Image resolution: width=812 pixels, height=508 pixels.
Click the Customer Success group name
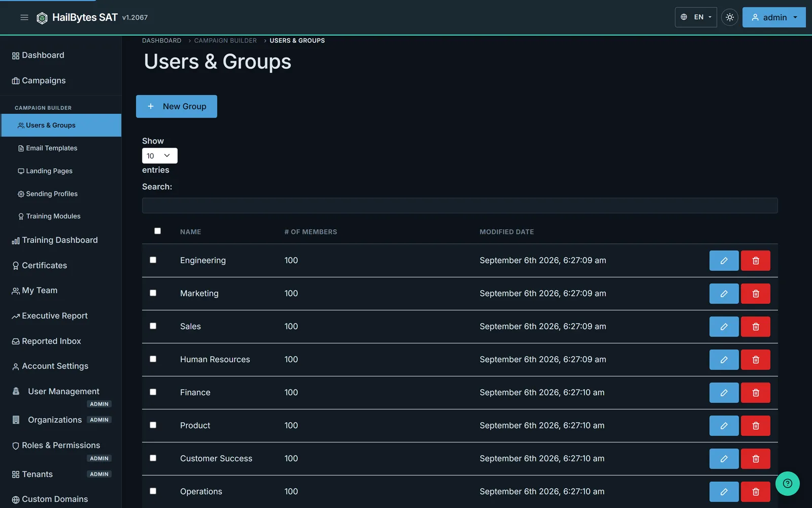pos(216,459)
